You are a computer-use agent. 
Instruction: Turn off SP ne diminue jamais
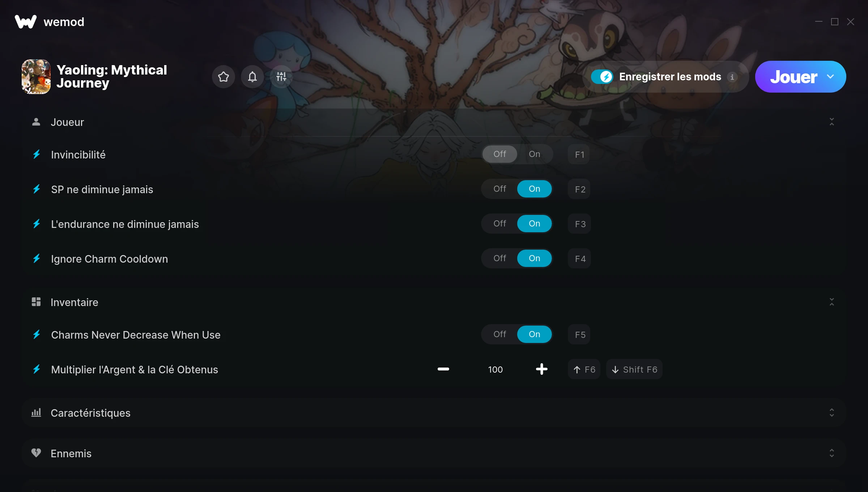[500, 189]
